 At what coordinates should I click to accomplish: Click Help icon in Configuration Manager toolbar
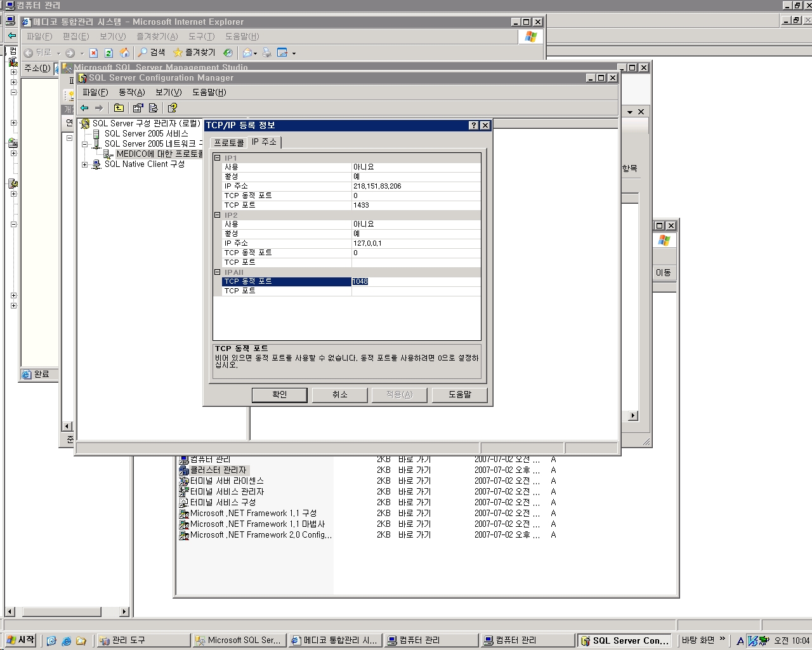(172, 108)
